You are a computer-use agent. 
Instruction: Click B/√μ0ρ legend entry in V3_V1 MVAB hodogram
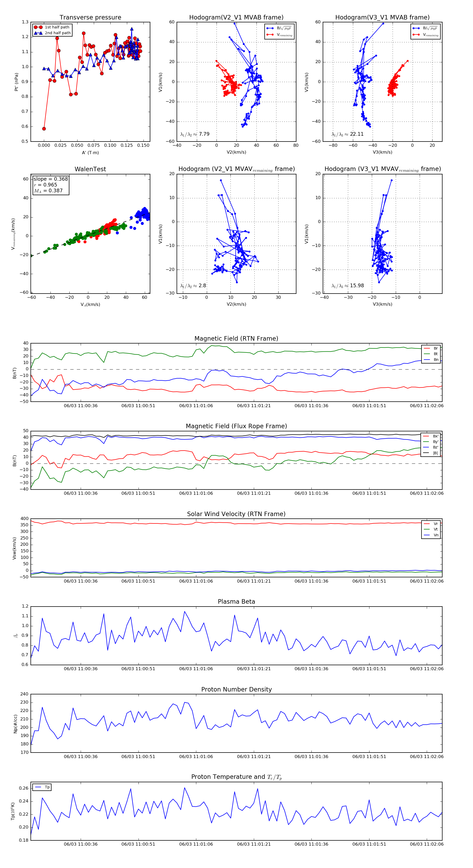tap(425, 28)
